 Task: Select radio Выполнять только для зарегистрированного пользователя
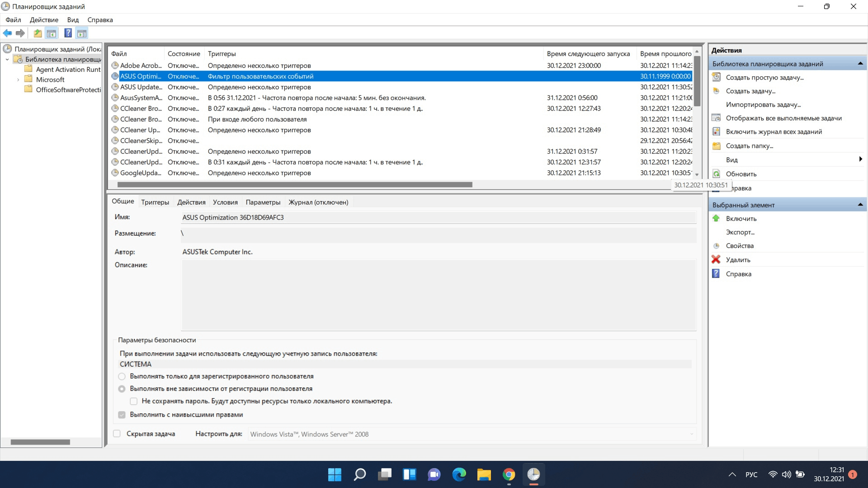point(122,376)
